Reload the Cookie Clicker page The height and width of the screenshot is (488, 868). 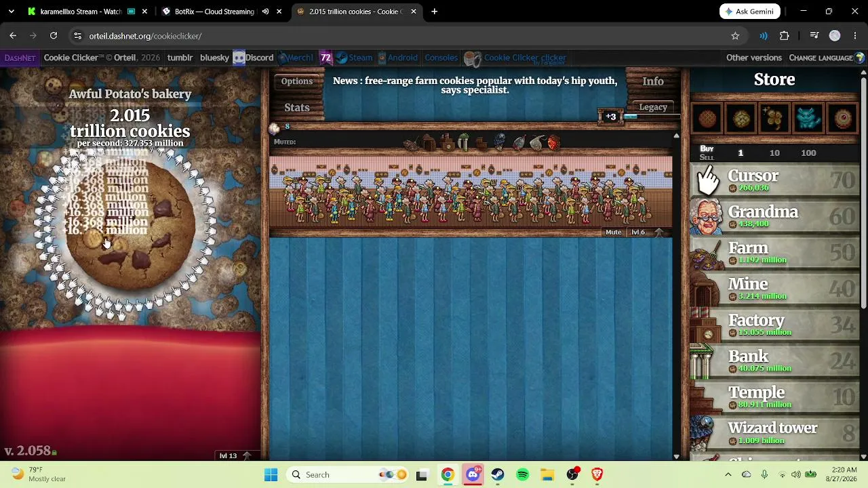54,36
